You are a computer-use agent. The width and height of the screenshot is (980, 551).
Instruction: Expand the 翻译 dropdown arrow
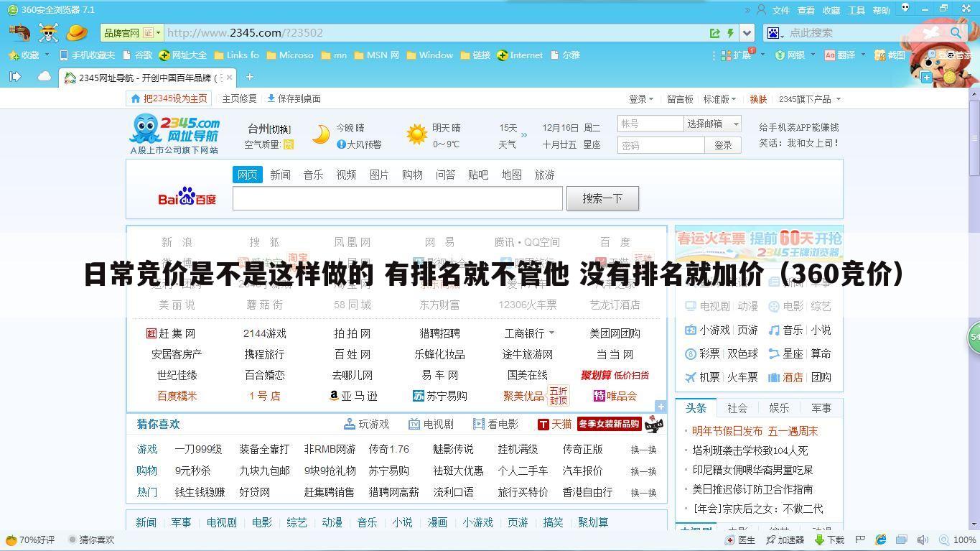coord(862,55)
